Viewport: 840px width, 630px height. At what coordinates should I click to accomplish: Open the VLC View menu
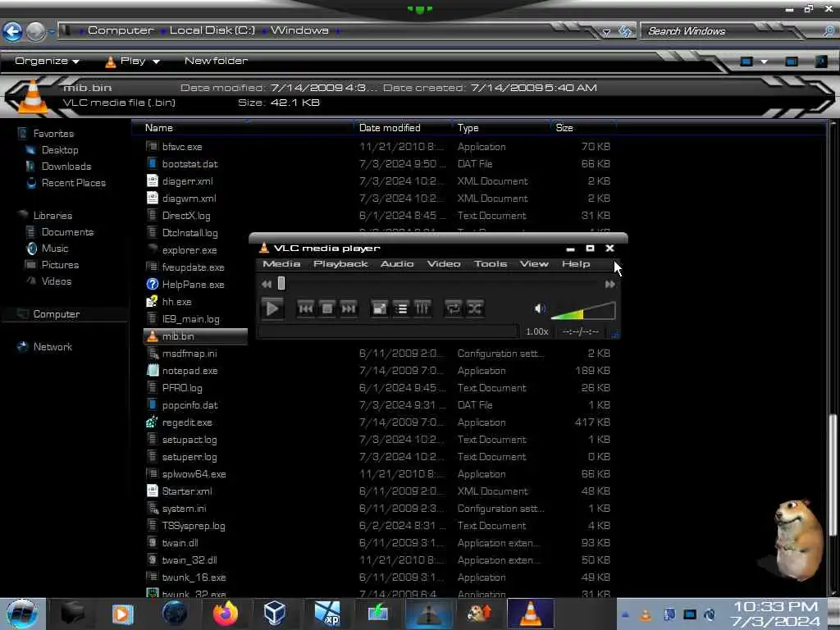534,263
